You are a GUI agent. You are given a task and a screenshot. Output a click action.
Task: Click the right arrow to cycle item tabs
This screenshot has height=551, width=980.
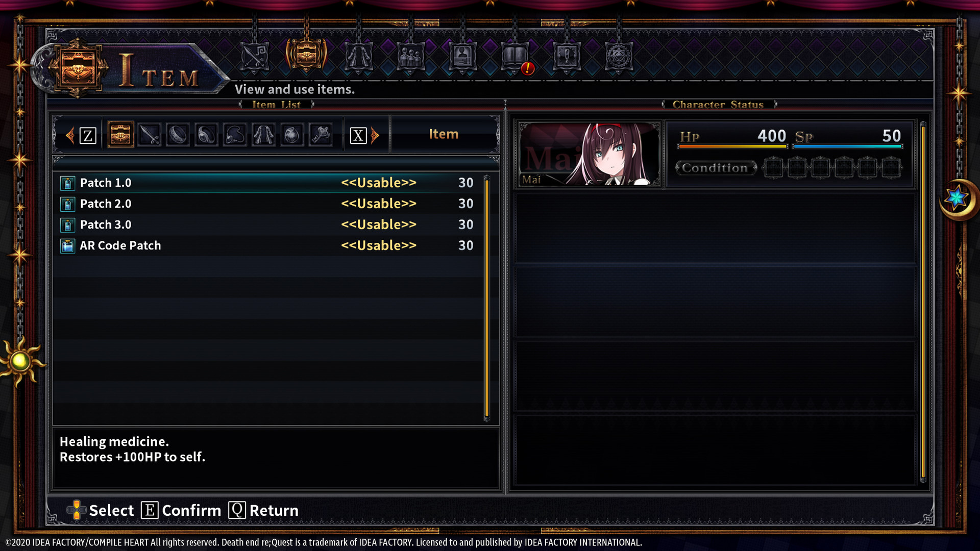375,135
